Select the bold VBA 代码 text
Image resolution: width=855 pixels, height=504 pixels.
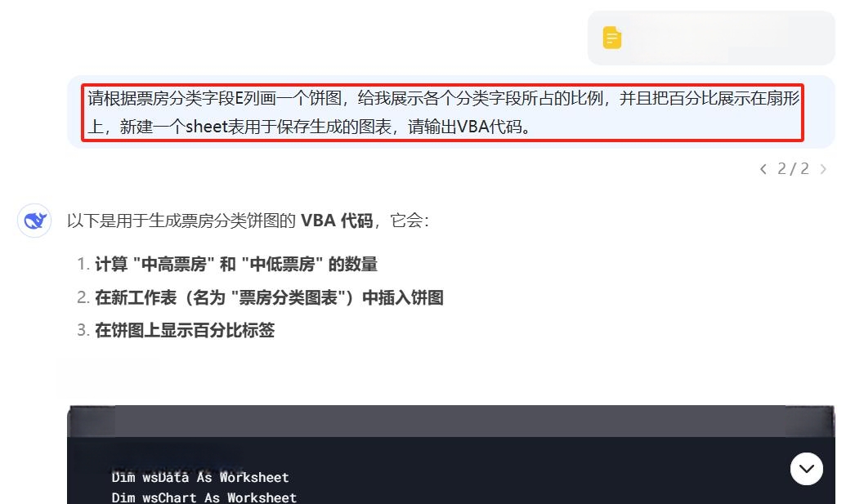(337, 221)
